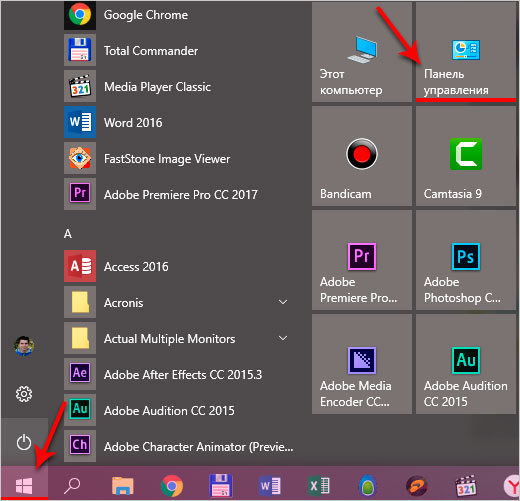Open the Settings gear in the Start sidebar

coord(24,394)
